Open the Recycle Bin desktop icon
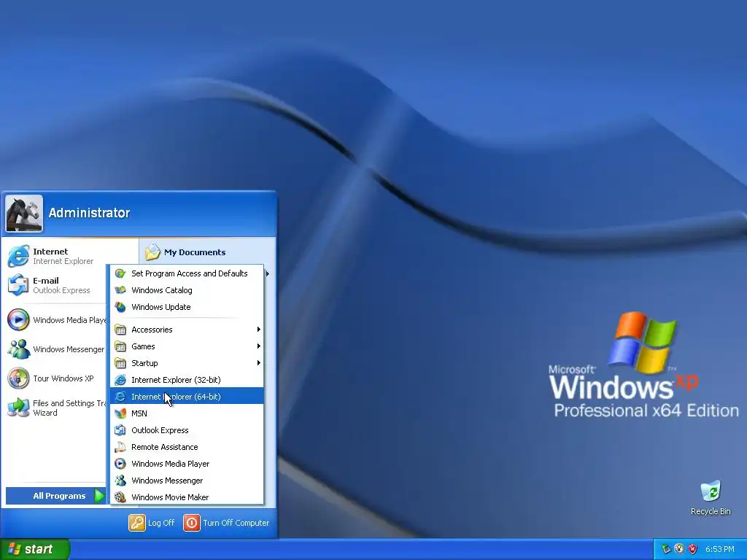Screen dimensions: 747x560 click(711, 491)
